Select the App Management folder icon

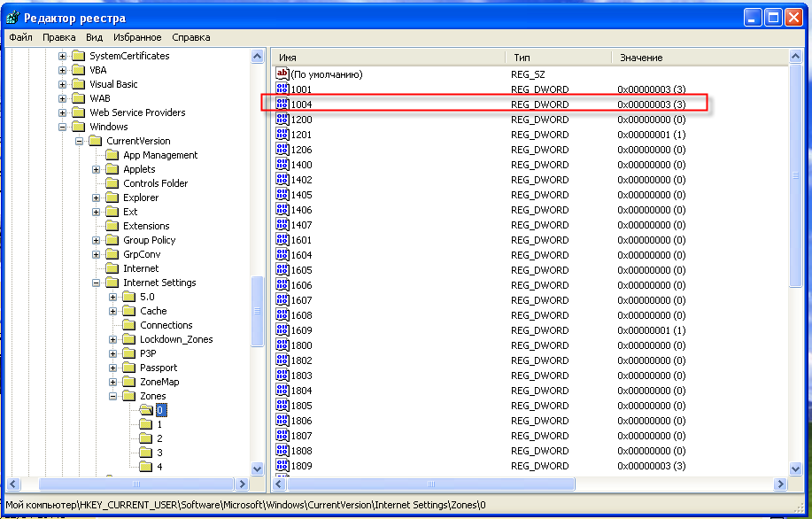(112, 155)
